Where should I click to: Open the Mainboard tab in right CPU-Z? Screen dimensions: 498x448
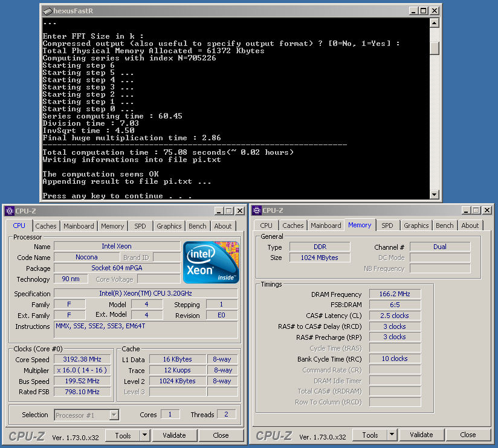tap(326, 226)
